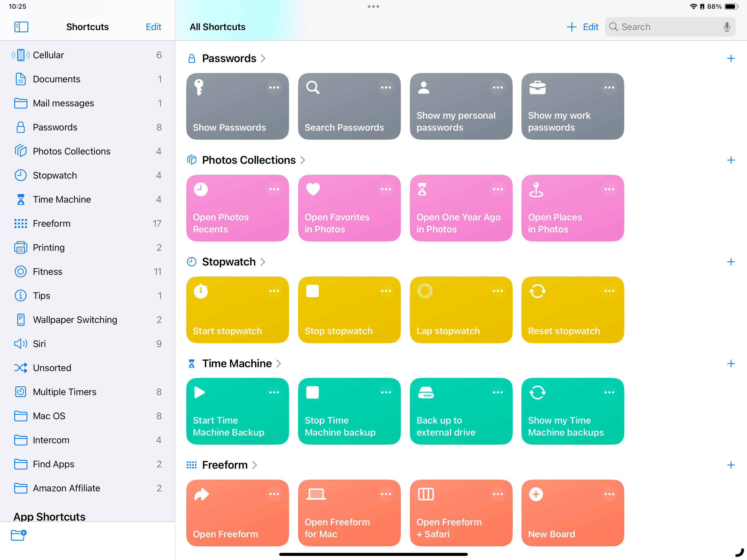Screen dimensions: 747x560
Task: Open more options on Open Freeform shortcut
Action: [x=274, y=494]
